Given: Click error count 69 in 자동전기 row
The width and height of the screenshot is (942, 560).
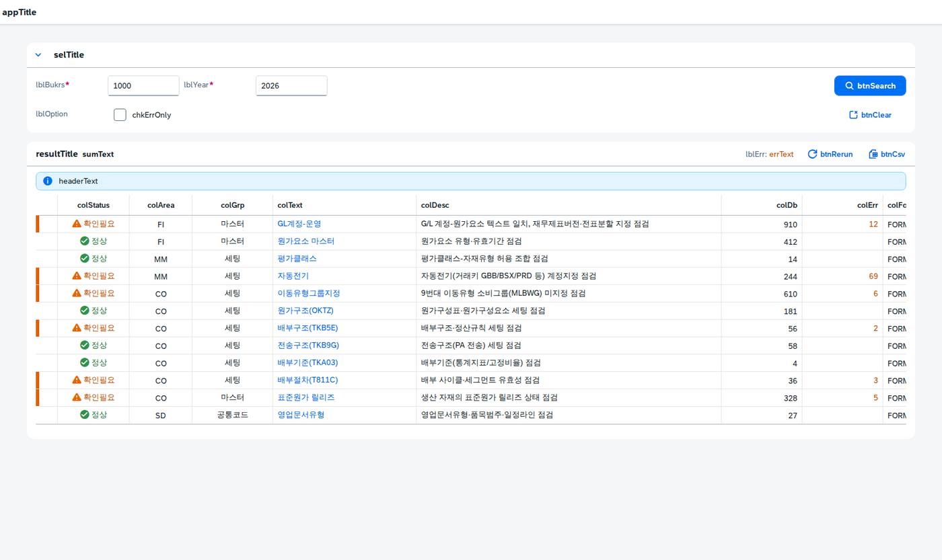Looking at the screenshot, I should pyautogui.click(x=873, y=276).
